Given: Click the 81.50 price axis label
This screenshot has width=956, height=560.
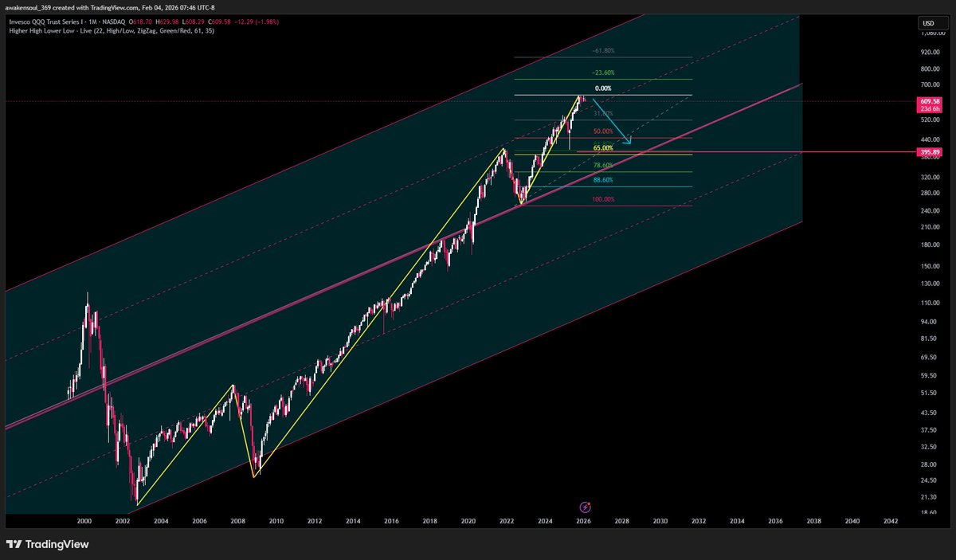Looking at the screenshot, I should click(x=931, y=339).
